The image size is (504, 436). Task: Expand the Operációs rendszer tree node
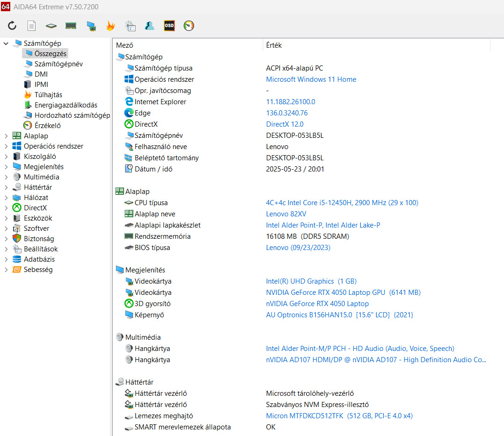click(x=6, y=146)
